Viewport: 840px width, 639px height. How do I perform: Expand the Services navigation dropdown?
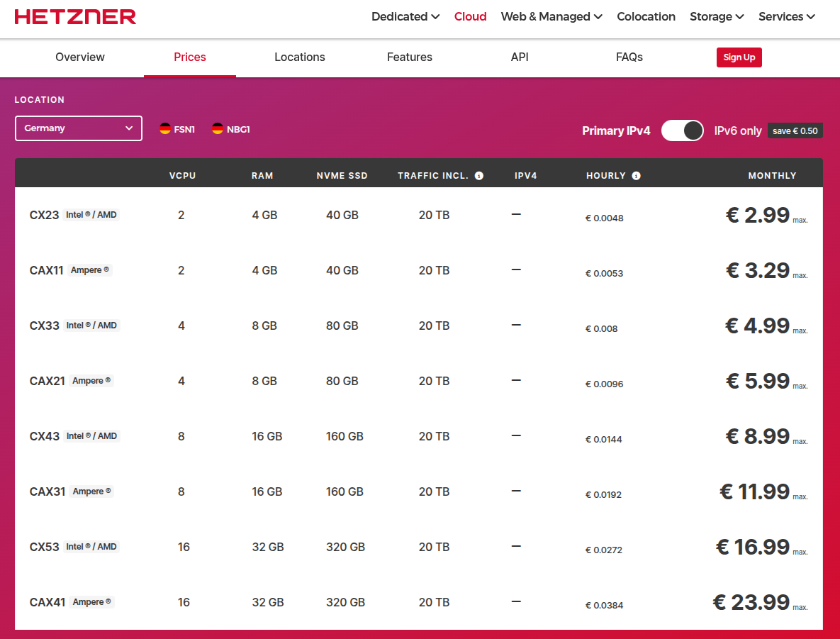point(786,16)
